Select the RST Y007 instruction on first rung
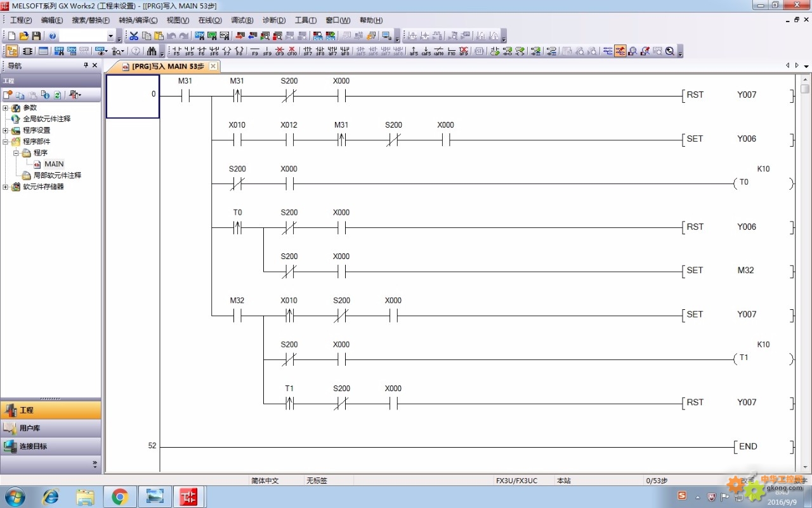Viewport: 812px width, 508px height. 738,95
